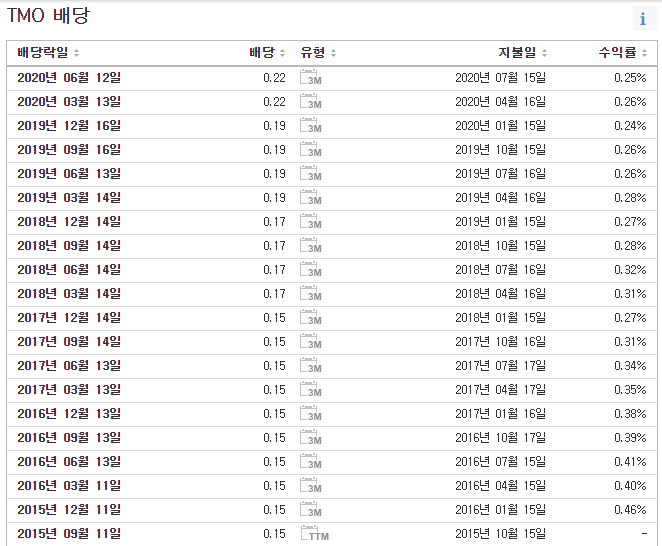The image size is (662, 546).
Task: Click 3M icon in 2018년 06월 14일 row
Action: click(311, 270)
